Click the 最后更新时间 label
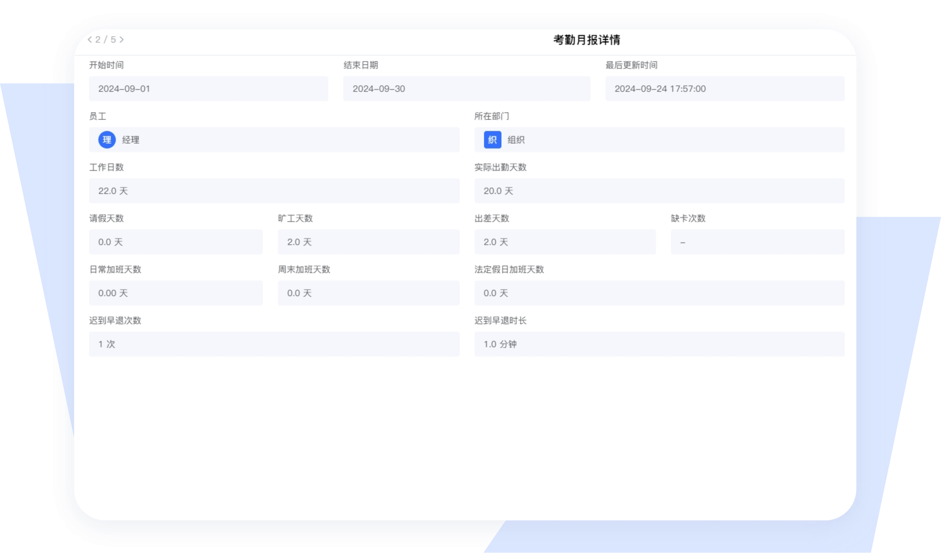The image size is (941, 560). click(x=632, y=65)
